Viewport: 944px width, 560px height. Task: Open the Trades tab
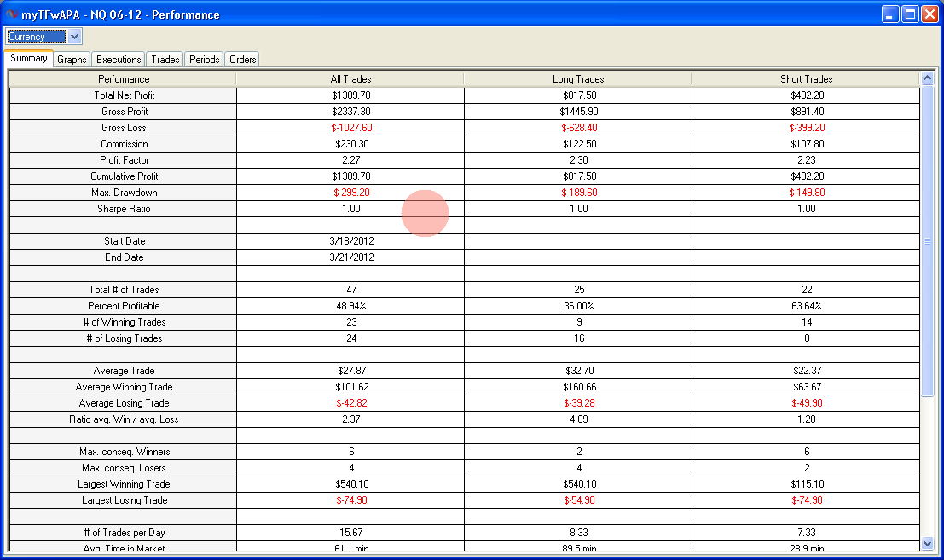(x=165, y=60)
